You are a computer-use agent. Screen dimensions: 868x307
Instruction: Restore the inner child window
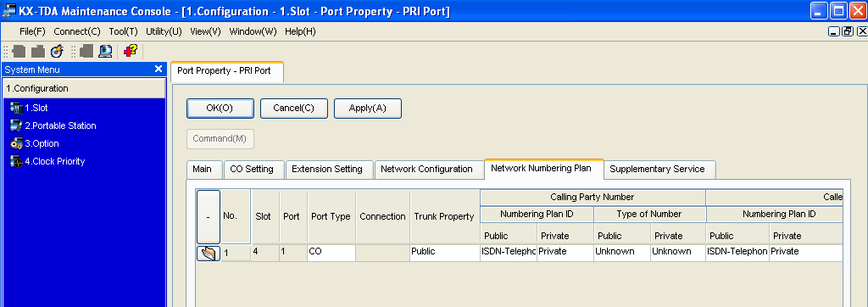[x=847, y=31]
